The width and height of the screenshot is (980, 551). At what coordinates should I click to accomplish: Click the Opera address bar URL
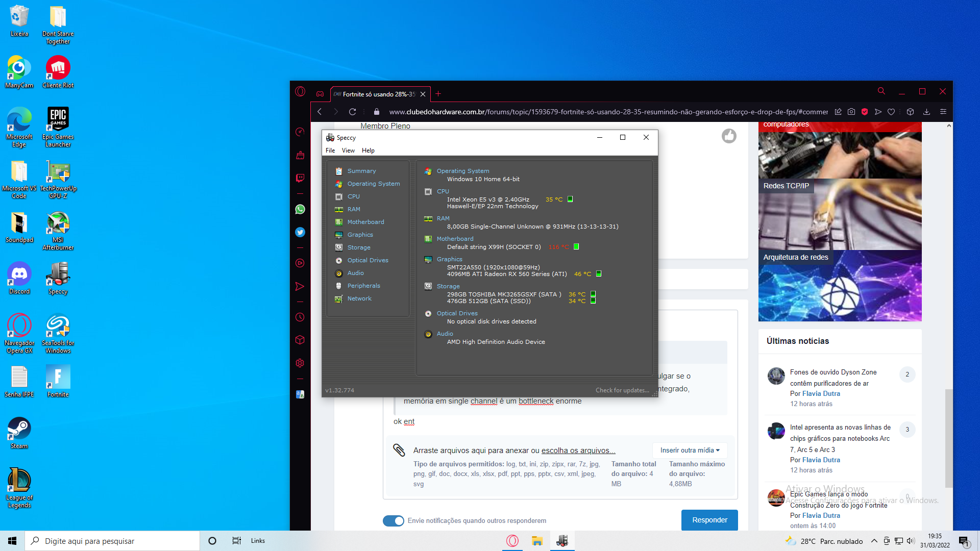pyautogui.click(x=608, y=112)
